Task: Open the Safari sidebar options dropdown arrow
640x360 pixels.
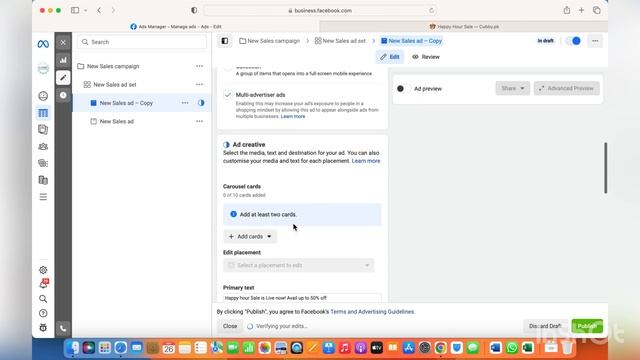Action: pos(86,10)
